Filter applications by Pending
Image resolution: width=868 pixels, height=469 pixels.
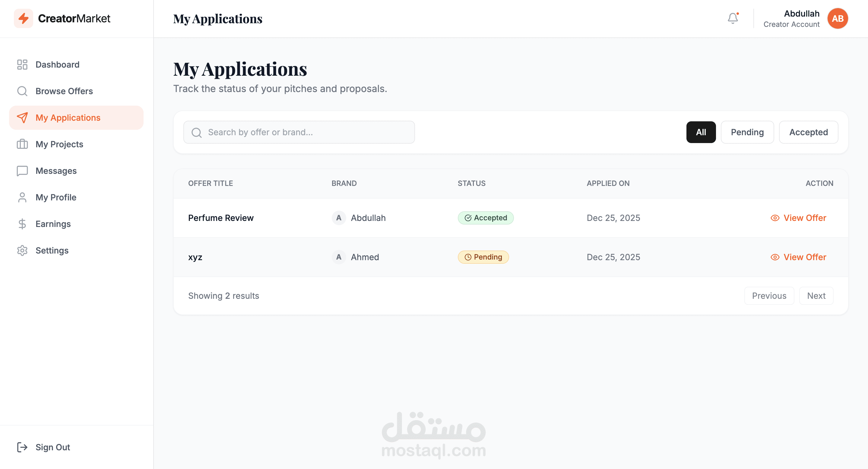[747, 132]
